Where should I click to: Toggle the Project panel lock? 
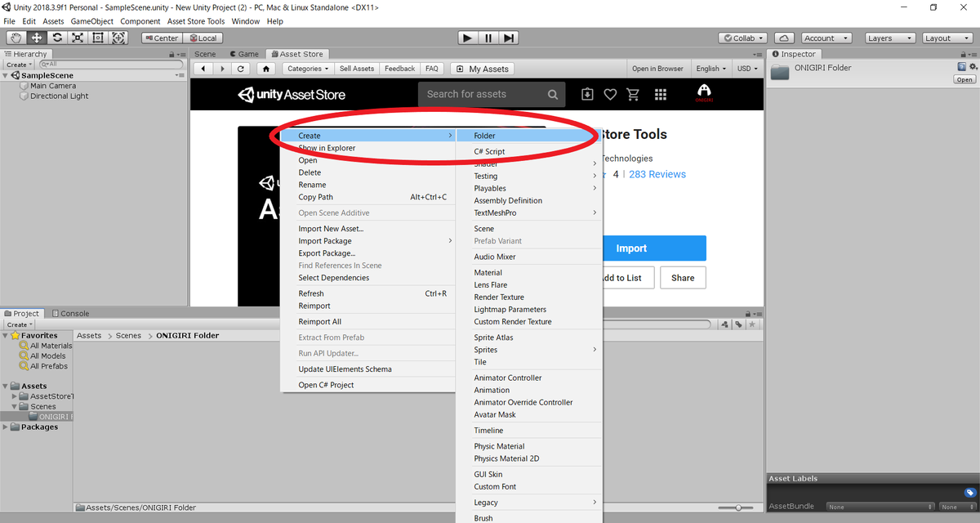click(x=747, y=313)
